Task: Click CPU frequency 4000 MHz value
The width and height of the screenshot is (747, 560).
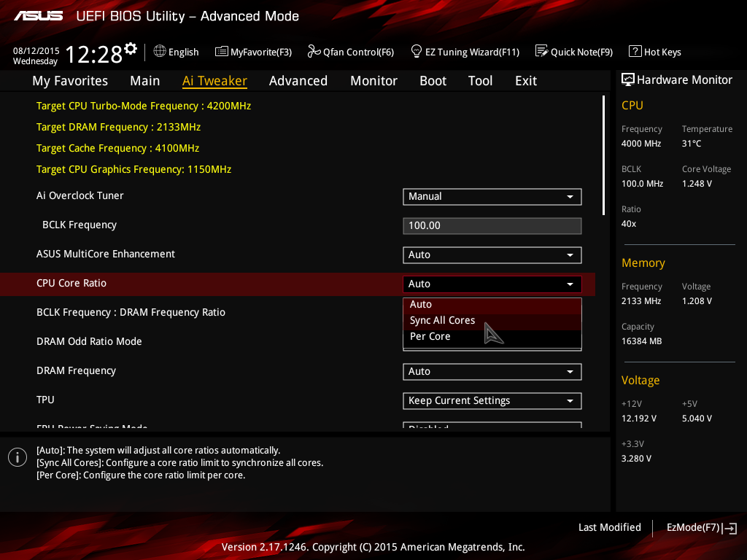Action: click(641, 144)
